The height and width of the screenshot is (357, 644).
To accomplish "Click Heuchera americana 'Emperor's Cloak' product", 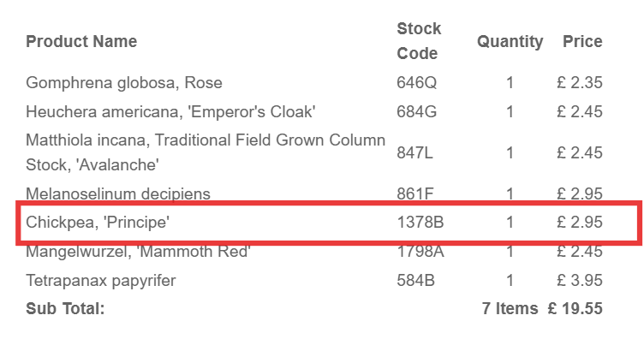I will (171, 111).
